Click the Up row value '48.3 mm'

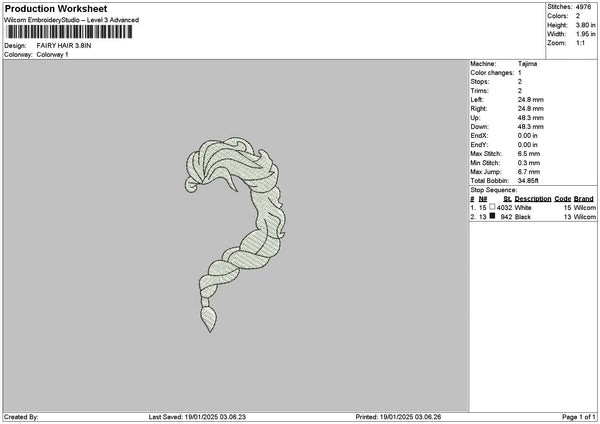[x=531, y=118]
